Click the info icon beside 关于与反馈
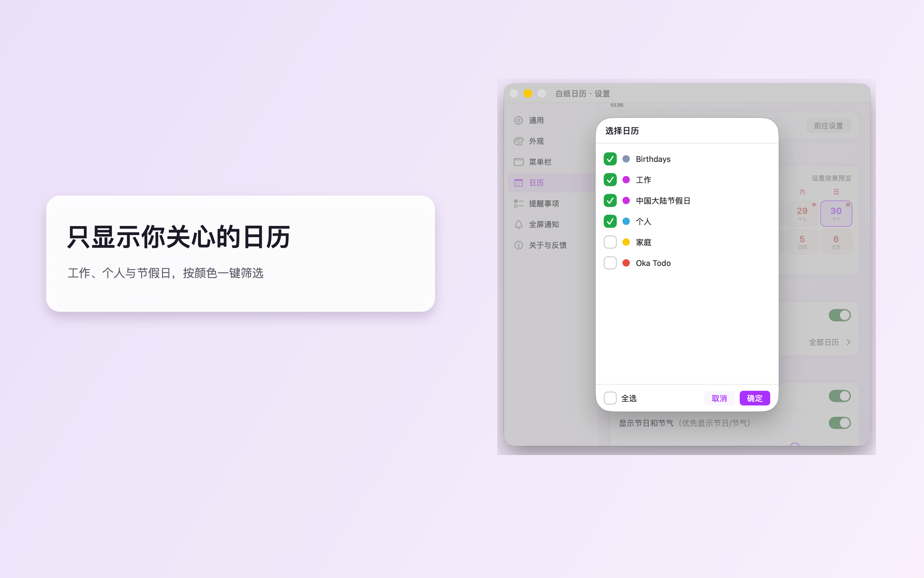924x578 pixels. [x=518, y=245]
